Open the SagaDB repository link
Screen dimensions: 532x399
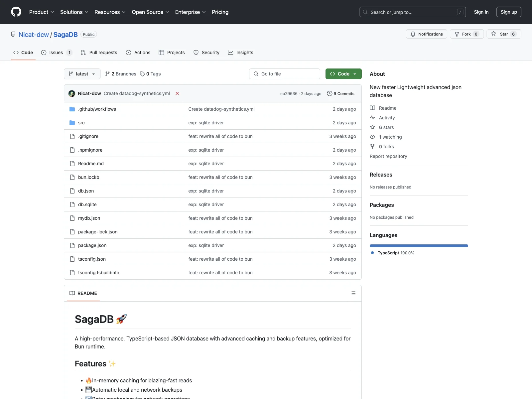tap(66, 35)
